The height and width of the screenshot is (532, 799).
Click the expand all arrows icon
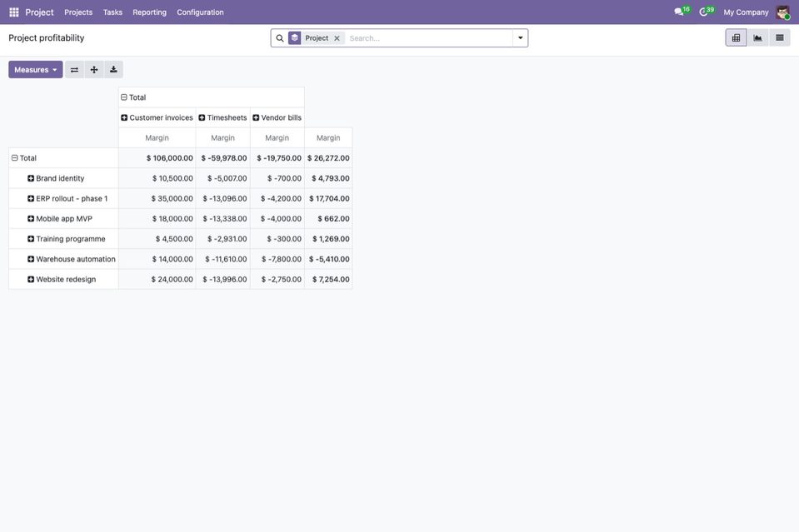94,70
